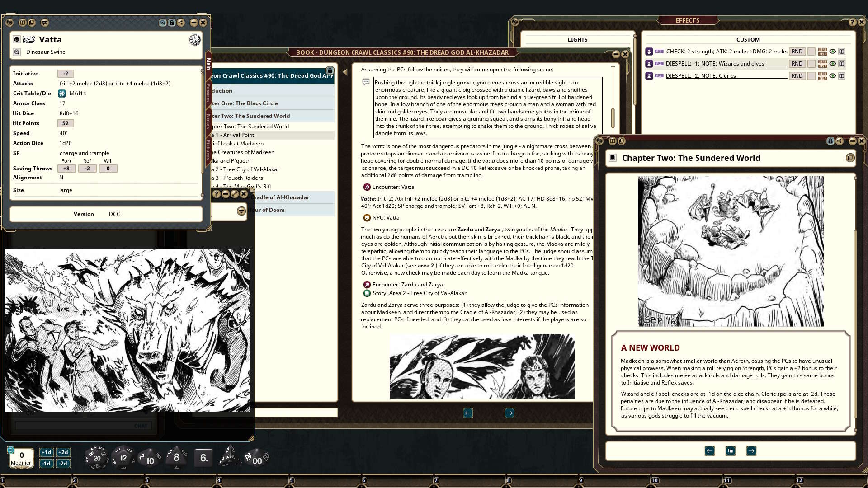Screen dimensions: 868x488
Task: Roll the d6 die
Action: 203,458
